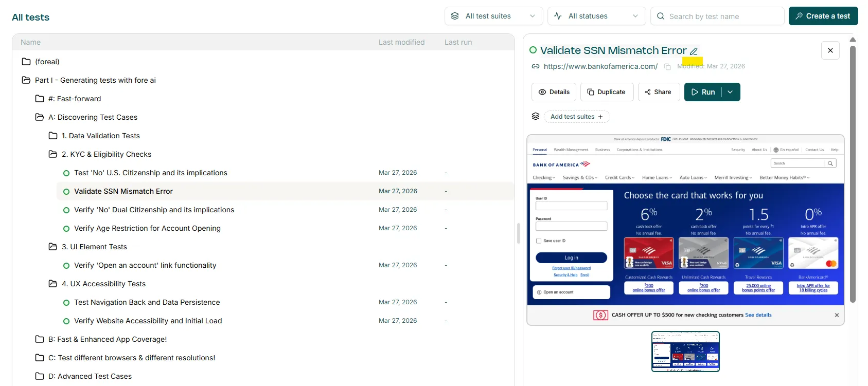The image size is (868, 386).
Task: Open the All test suites dropdown
Action: [494, 16]
